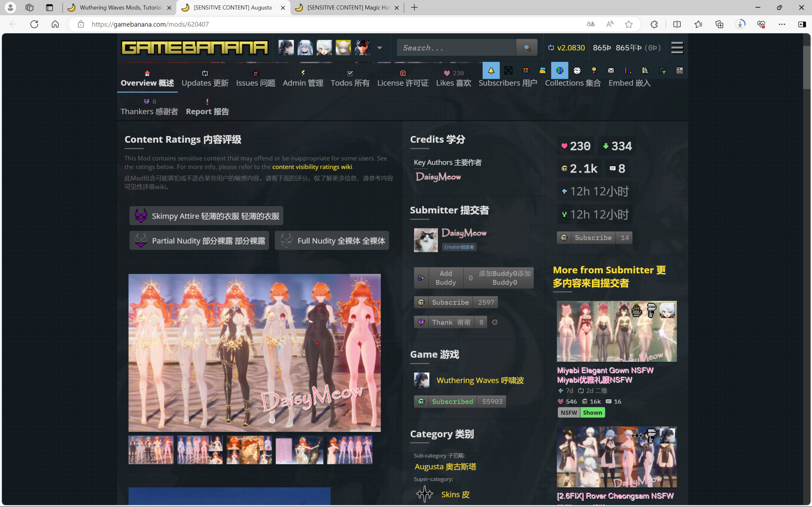Open the control panel settings icon
Screen dimensions: 812x507
tap(680, 71)
